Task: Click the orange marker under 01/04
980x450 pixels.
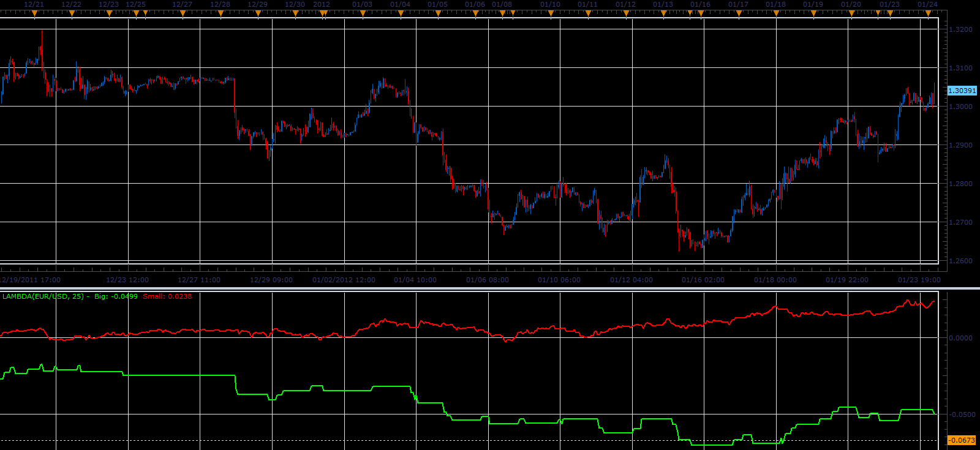Action: click(400, 13)
